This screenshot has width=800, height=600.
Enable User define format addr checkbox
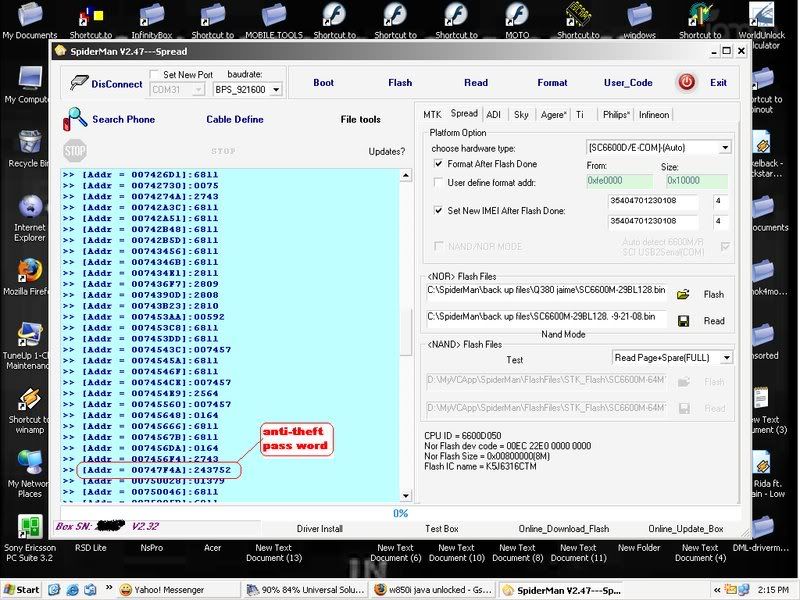coord(438,182)
